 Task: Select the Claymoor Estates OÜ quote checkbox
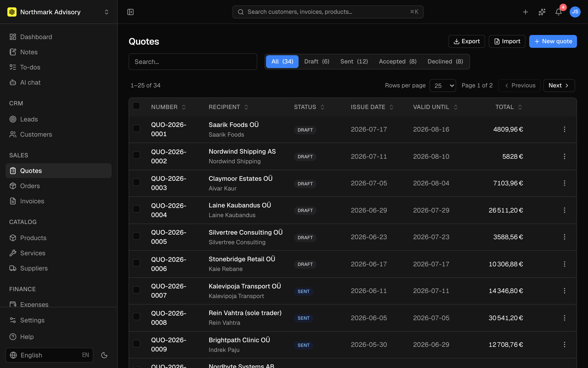tap(137, 182)
